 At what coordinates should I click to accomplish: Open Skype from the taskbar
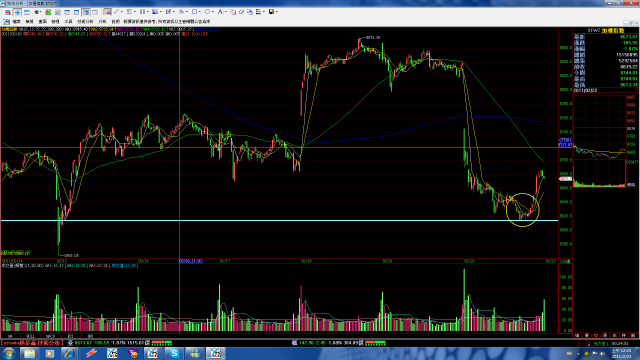pos(174,353)
